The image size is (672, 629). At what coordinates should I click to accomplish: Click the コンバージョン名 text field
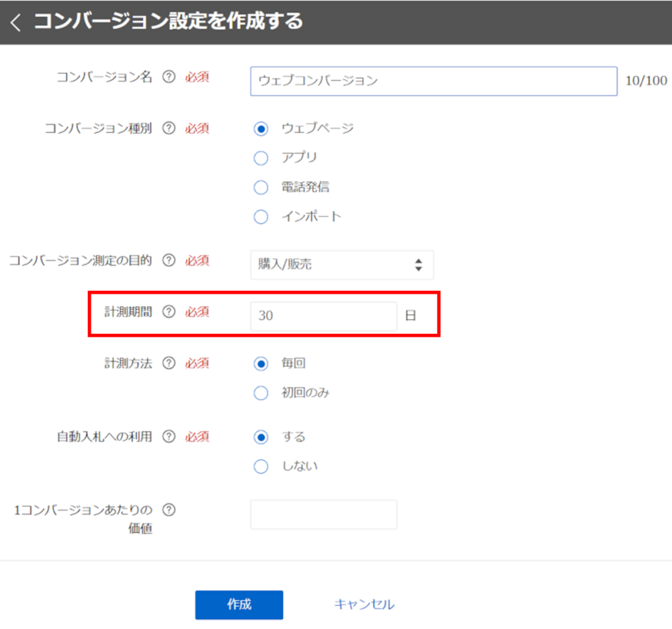[x=433, y=81]
